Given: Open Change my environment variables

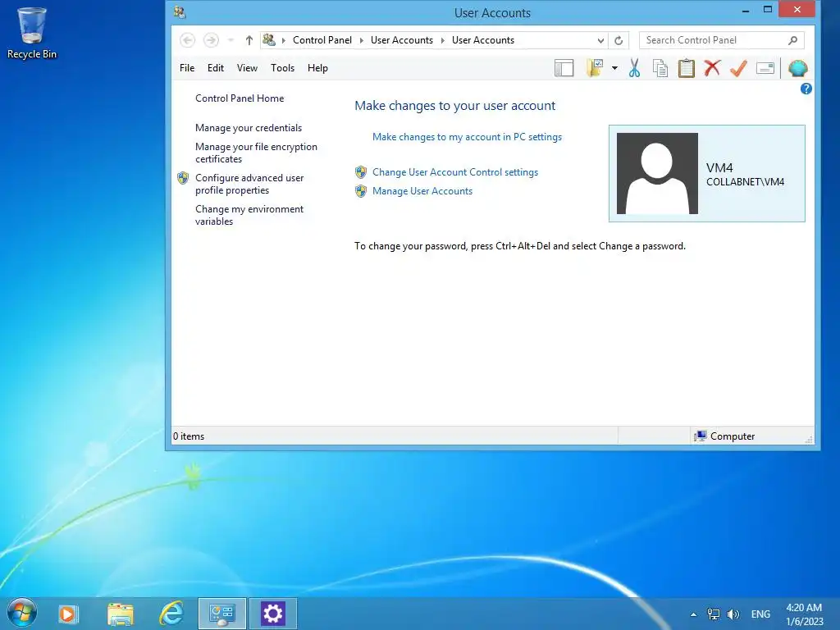Looking at the screenshot, I should click(x=249, y=215).
